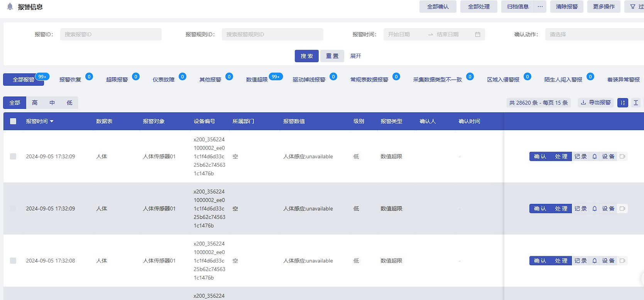Switch to the 常规表数据报警 tab
The image size is (644, 300).
coord(369,80)
